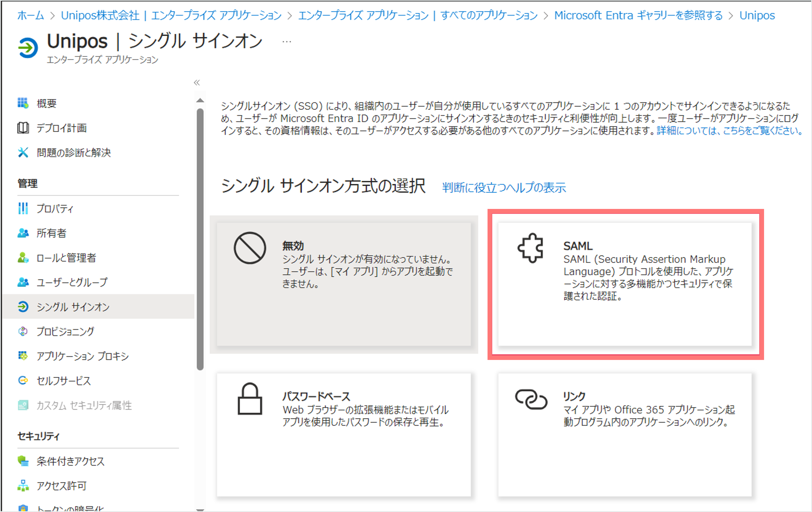Click the リンク chain icon

[x=531, y=399]
